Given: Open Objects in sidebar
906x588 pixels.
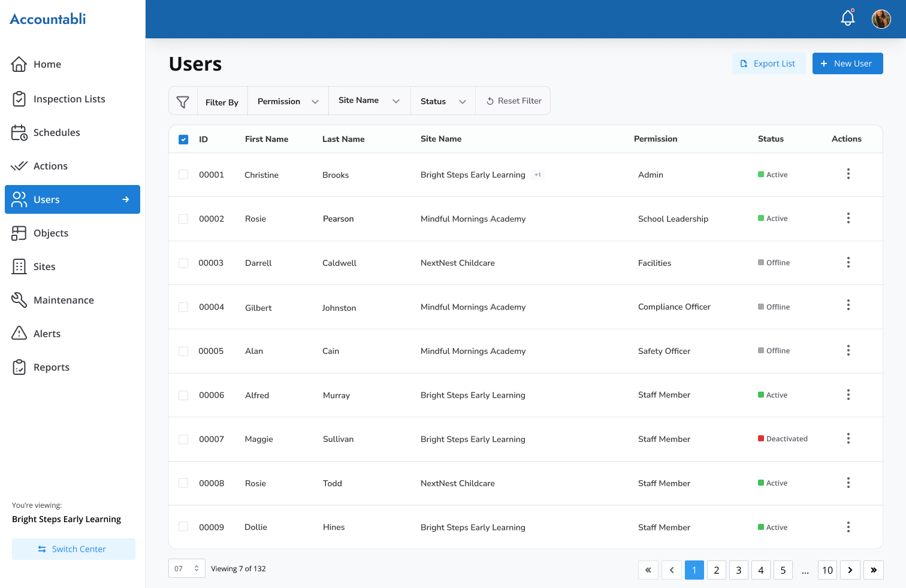Looking at the screenshot, I should 73,233.
